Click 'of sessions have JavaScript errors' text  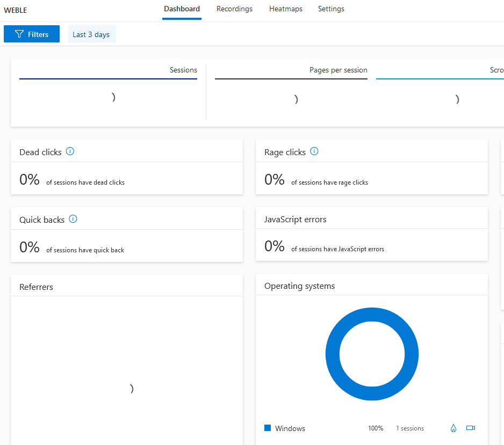tap(337, 249)
